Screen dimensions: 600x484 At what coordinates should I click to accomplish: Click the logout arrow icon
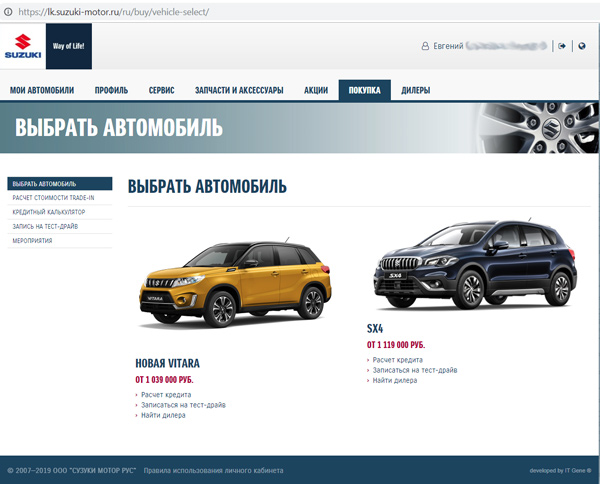(563, 45)
